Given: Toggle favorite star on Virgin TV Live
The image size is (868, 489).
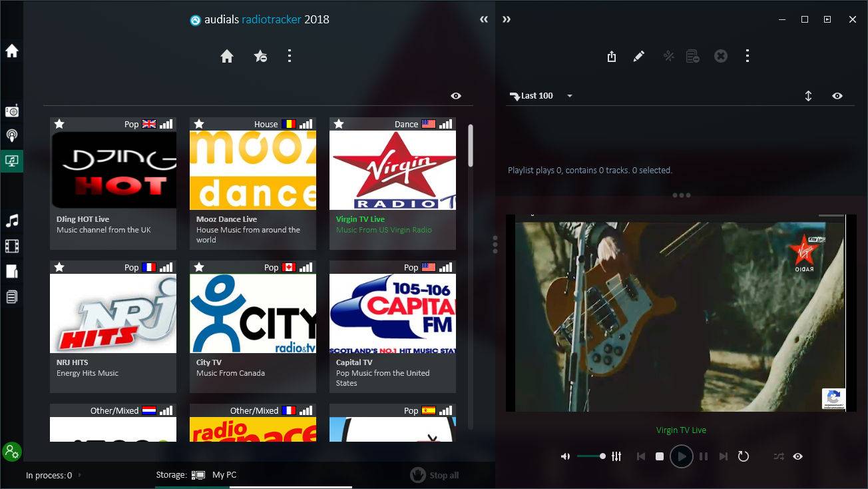Looking at the screenshot, I should coord(339,124).
